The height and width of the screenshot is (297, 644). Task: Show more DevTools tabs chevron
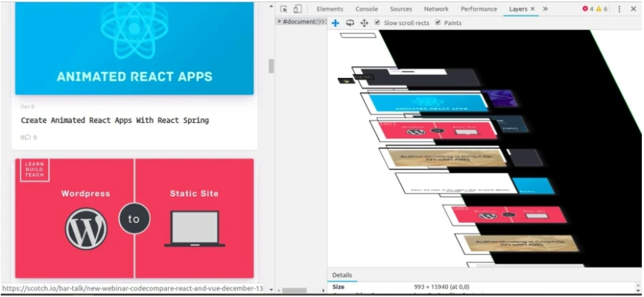pyautogui.click(x=546, y=9)
